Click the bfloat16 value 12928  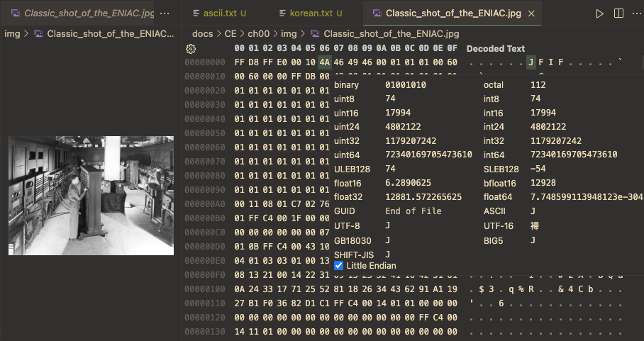pos(543,183)
